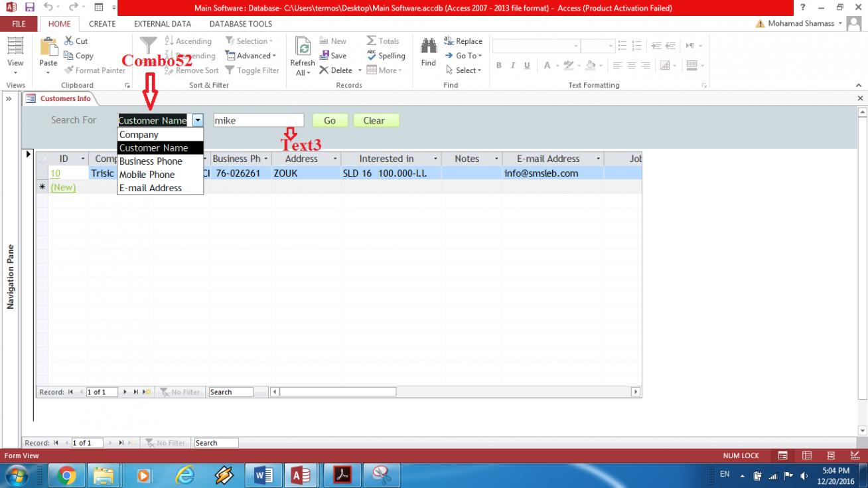Toggle the No Filter indicator in the subform
Viewport: 868px width, 488px height.
(x=180, y=392)
